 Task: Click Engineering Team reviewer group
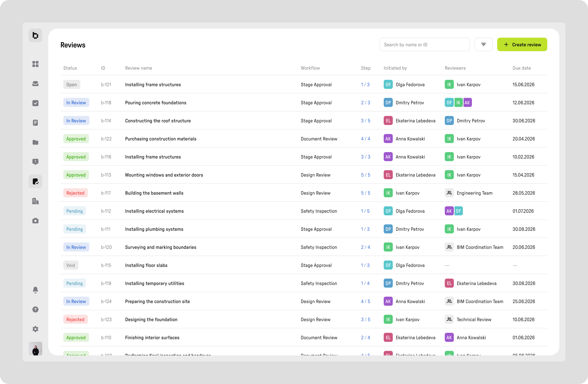tap(469, 193)
